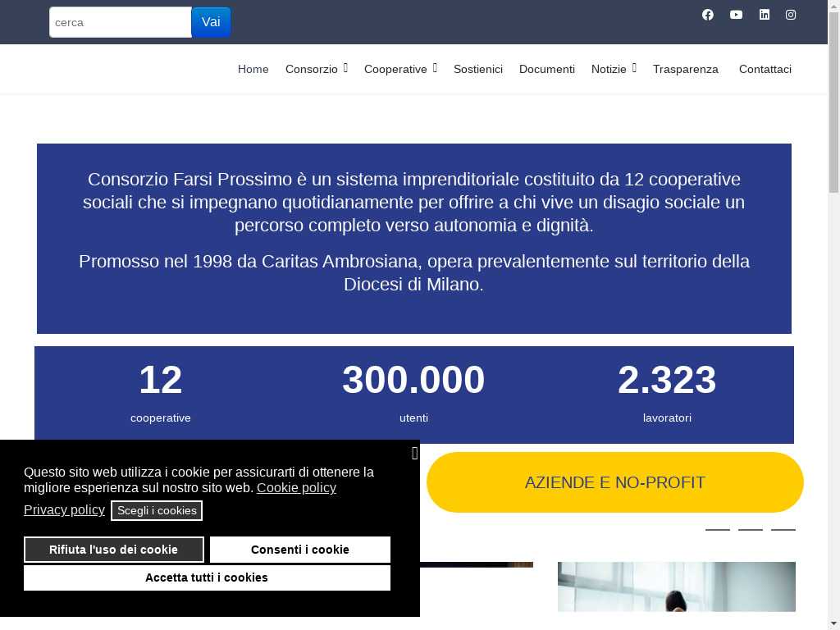Go to the Home menu item
This screenshot has width=840, height=630.
point(253,69)
